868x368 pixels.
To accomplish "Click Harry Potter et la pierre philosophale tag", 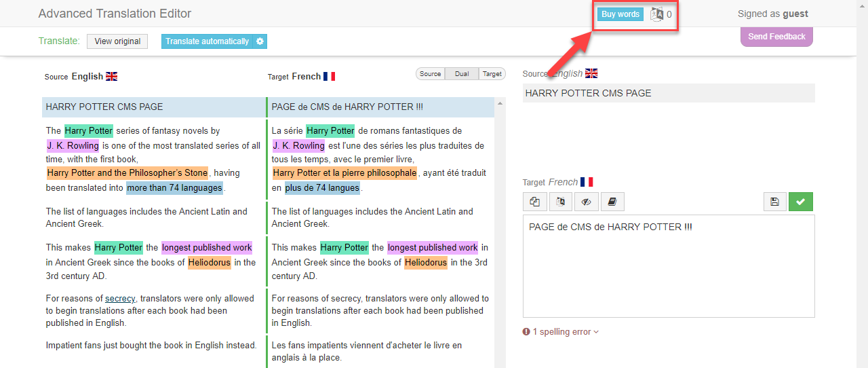I will pyautogui.click(x=345, y=173).
